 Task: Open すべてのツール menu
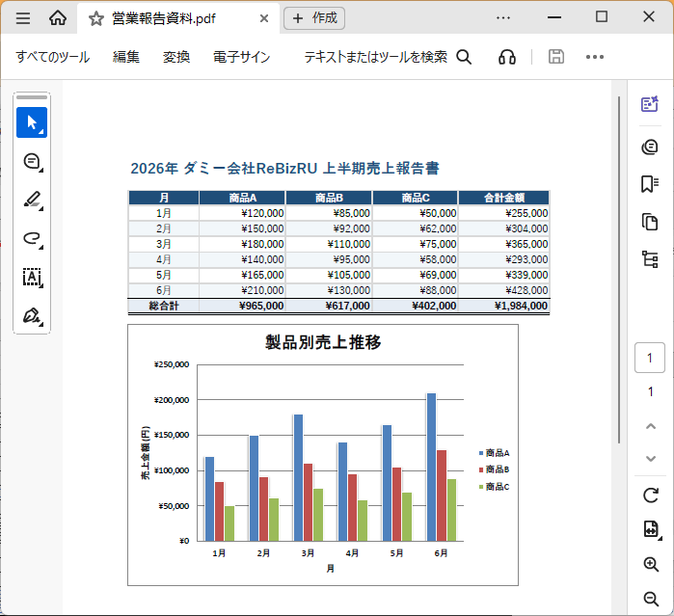53,57
